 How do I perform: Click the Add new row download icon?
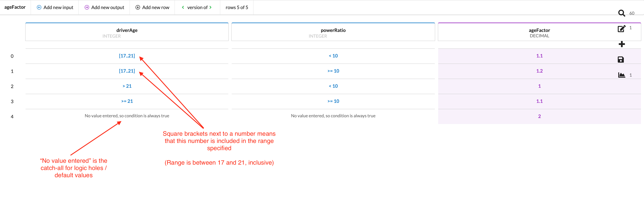[x=138, y=7]
